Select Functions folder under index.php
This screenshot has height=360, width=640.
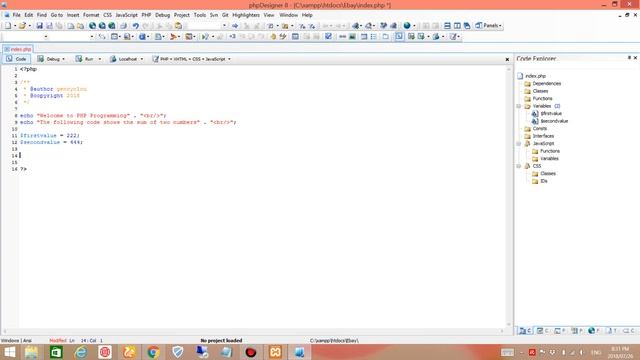coord(542,99)
